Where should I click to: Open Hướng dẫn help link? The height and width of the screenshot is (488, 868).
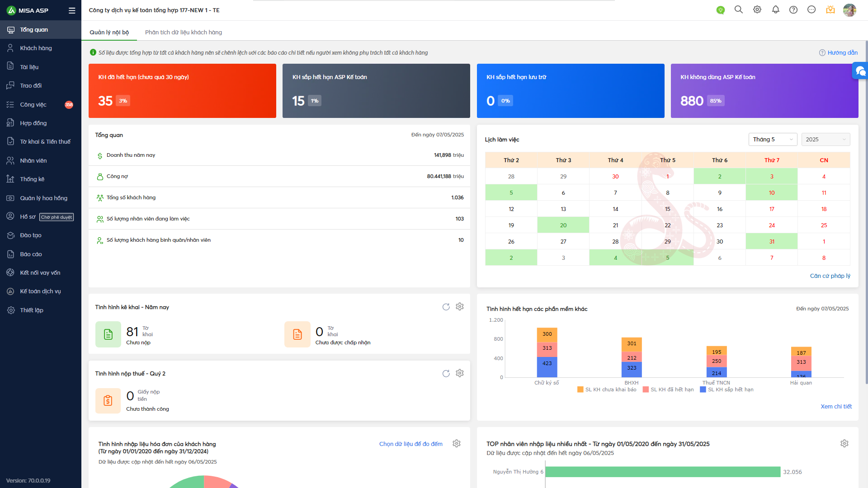839,52
